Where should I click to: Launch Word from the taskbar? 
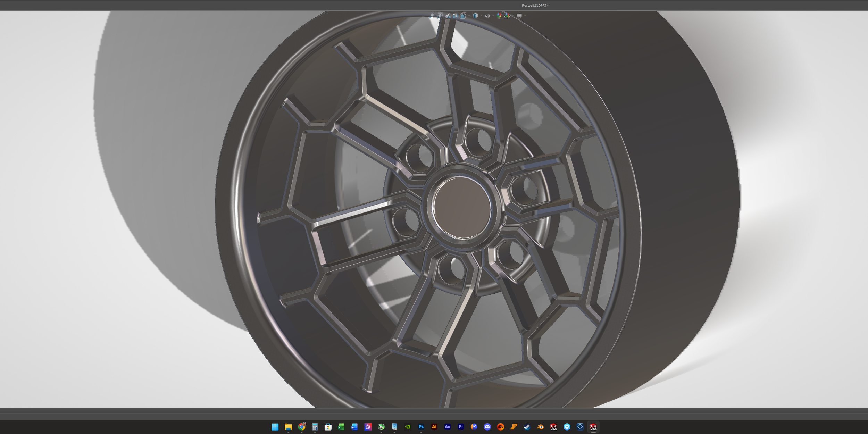[354, 427]
